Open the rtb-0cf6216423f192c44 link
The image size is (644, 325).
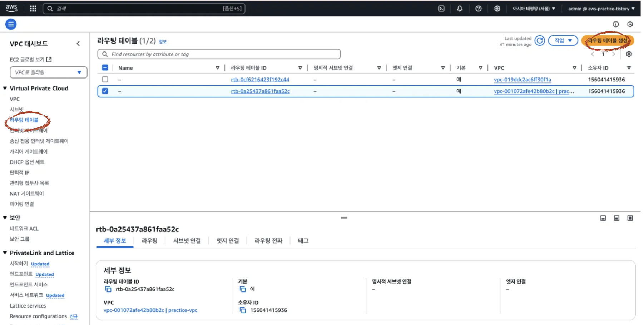point(260,80)
